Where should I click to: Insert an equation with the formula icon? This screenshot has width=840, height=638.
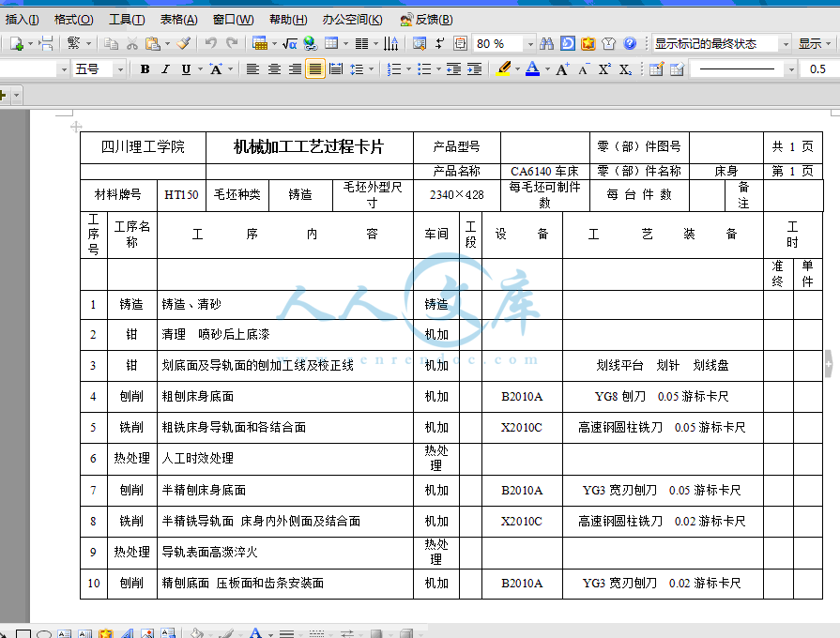(x=289, y=43)
